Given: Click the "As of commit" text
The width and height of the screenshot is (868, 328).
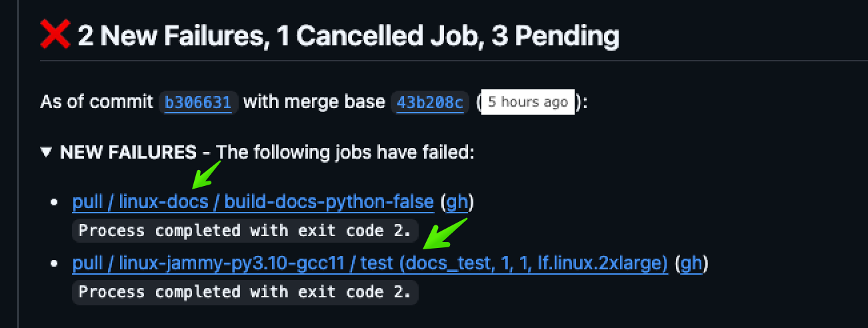Looking at the screenshot, I should [97, 103].
